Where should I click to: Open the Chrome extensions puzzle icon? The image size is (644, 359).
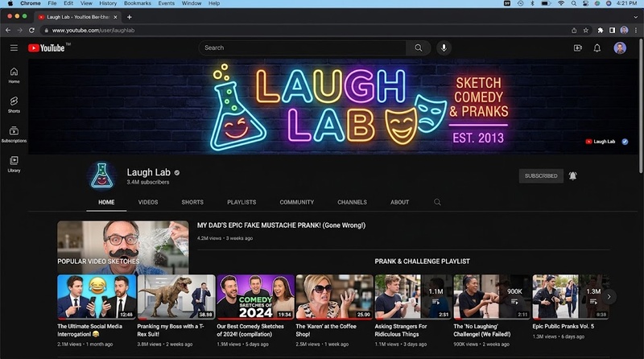pos(601,31)
